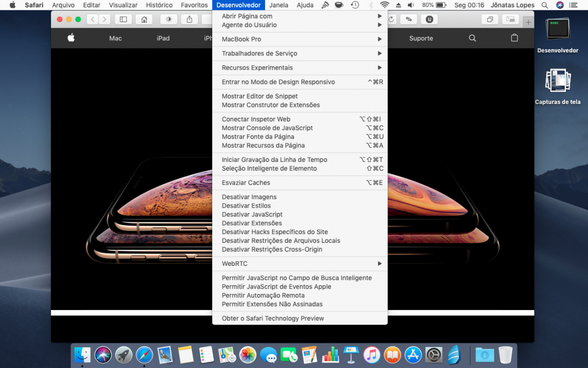Open the shopping bag icon on Apple site
The height and width of the screenshot is (368, 588).
pos(514,38)
